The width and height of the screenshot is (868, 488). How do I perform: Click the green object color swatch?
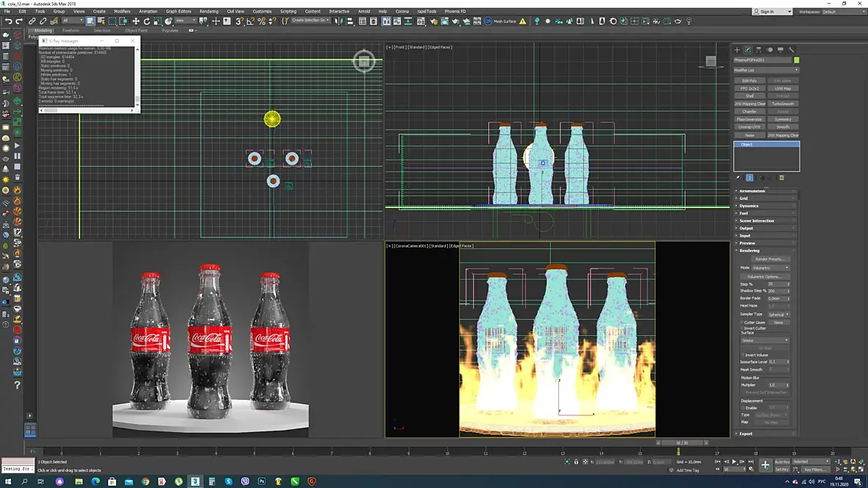(x=796, y=60)
